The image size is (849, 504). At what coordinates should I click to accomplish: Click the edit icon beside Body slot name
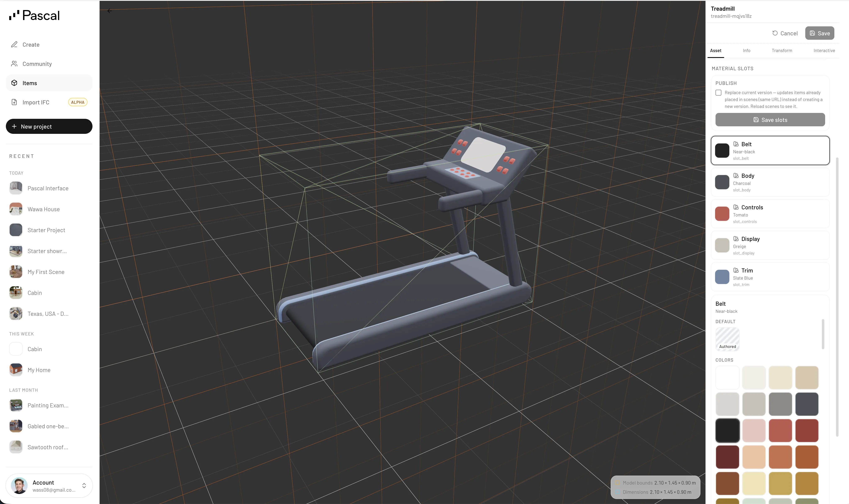(x=736, y=176)
